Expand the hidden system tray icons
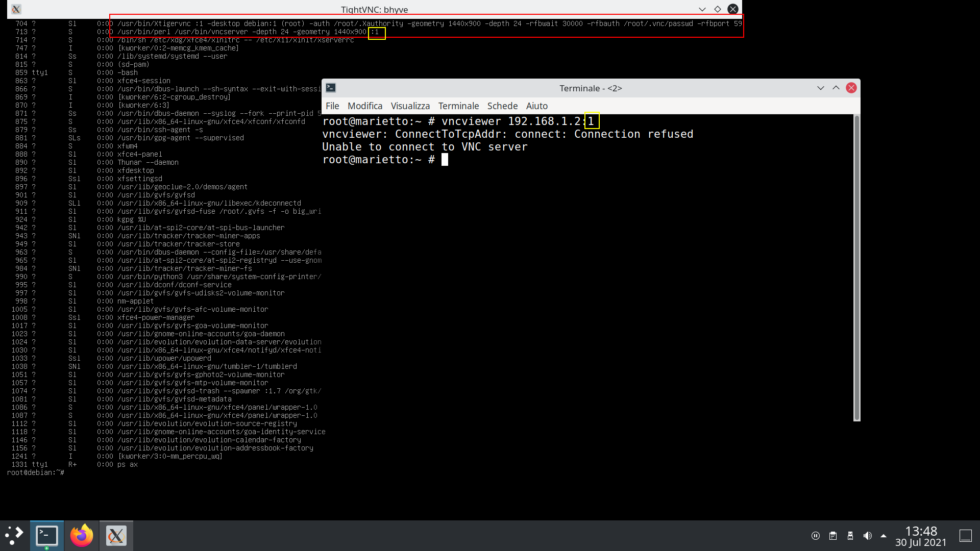980x551 pixels. (x=884, y=536)
